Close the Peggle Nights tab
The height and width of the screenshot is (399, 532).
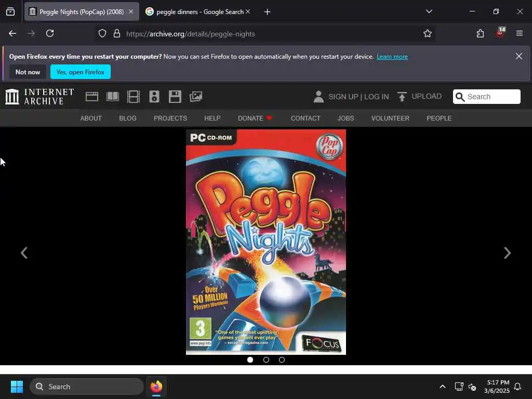(x=131, y=11)
